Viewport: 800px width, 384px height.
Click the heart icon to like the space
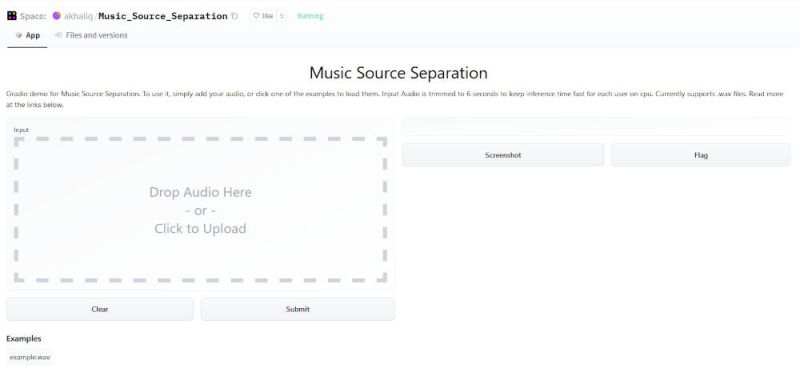[257, 16]
